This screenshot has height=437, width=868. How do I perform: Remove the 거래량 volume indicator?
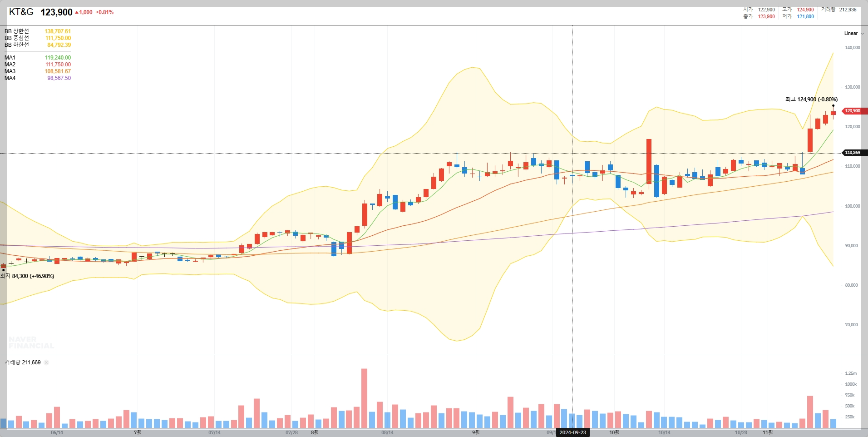click(46, 363)
